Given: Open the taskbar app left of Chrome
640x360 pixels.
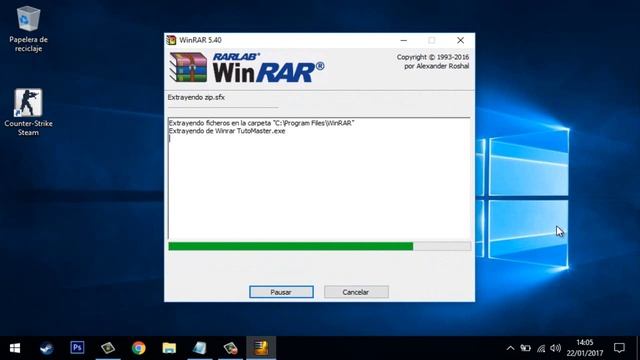Looking at the screenshot, I should (108, 348).
